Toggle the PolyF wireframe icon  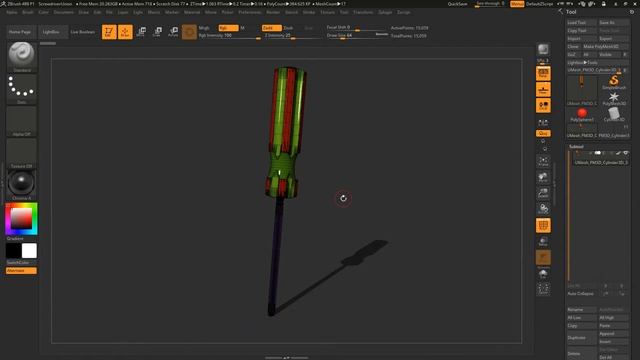(543, 225)
